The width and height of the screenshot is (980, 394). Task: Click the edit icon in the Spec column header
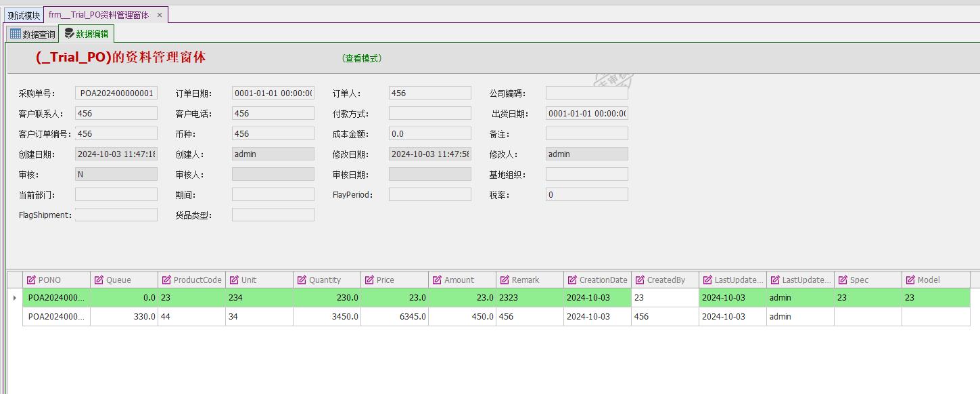point(841,279)
